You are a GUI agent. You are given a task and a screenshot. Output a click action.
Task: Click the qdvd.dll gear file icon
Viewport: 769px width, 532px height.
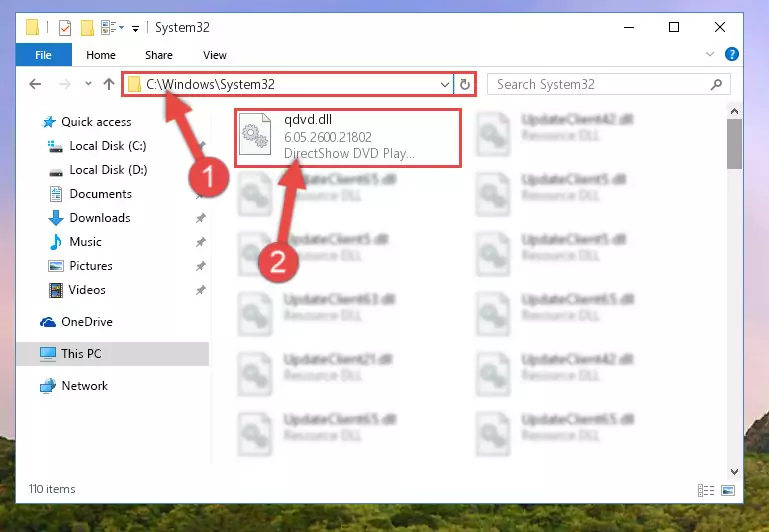255,134
